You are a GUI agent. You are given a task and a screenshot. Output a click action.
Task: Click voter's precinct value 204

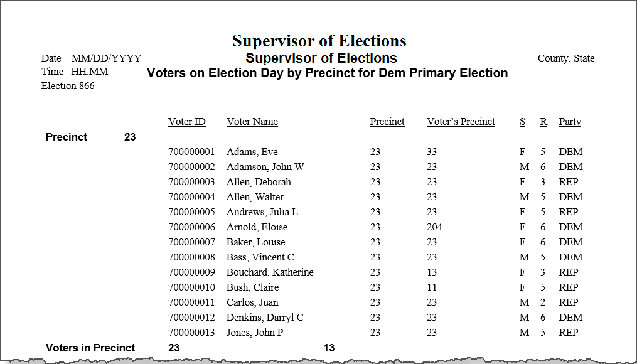[434, 227]
